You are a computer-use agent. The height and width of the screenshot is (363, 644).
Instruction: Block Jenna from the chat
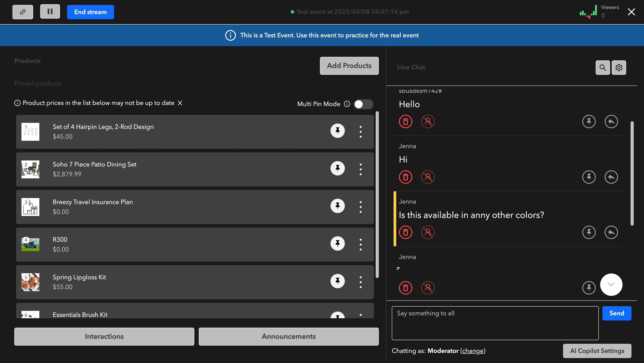[428, 177]
